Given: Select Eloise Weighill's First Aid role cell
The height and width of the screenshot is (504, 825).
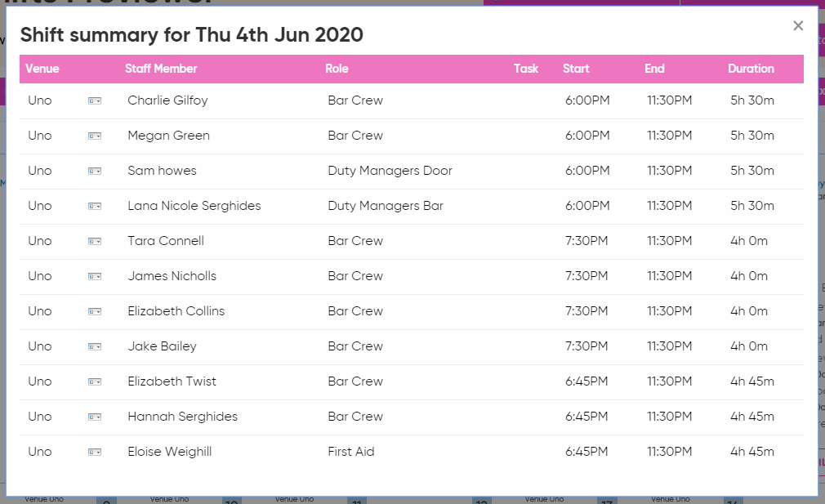Looking at the screenshot, I should pyautogui.click(x=351, y=452).
